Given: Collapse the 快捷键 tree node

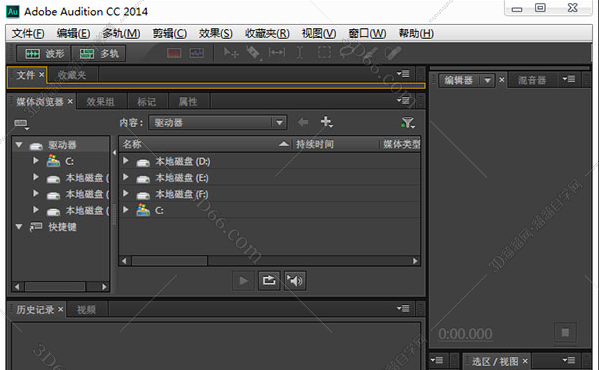Looking at the screenshot, I should point(19,227).
